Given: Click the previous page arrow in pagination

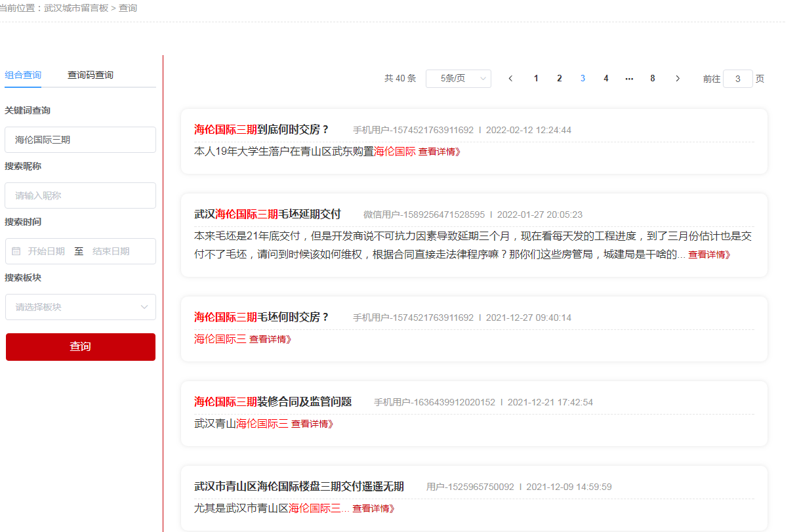Looking at the screenshot, I should (x=510, y=79).
